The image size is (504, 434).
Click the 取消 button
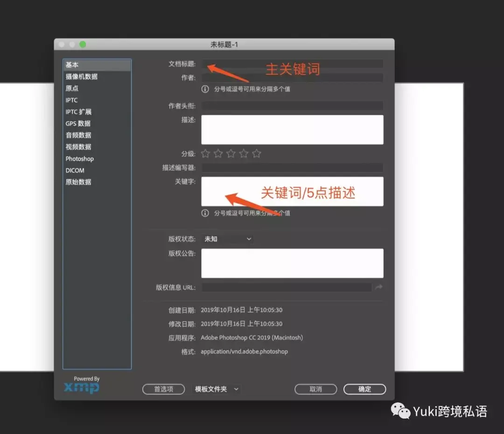coord(315,389)
